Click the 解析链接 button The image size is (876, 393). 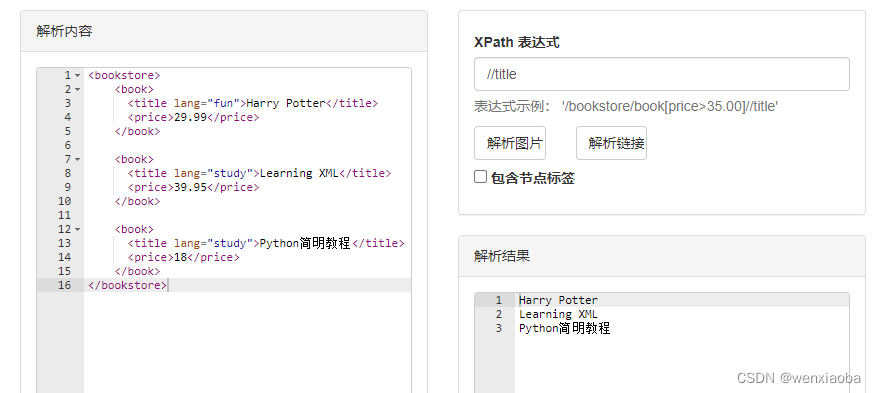point(612,143)
